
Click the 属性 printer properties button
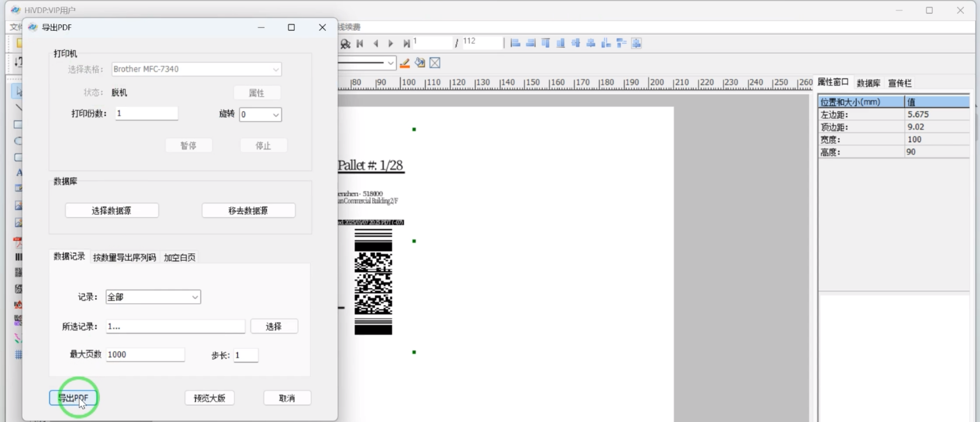(x=257, y=93)
